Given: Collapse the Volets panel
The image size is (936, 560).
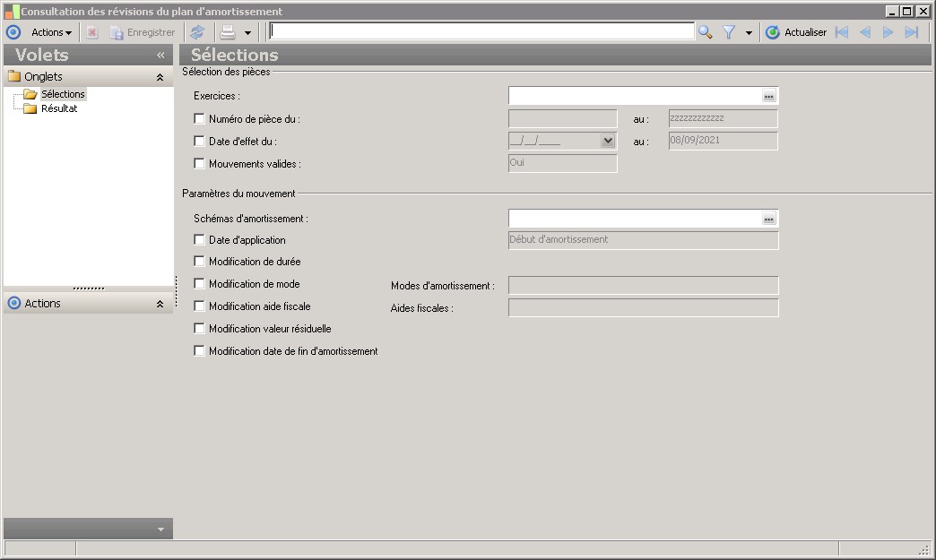Looking at the screenshot, I should (x=160, y=55).
